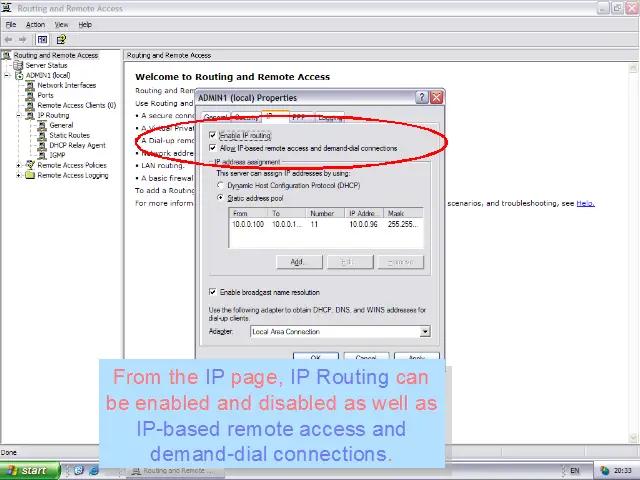Click the Internet Explorer quick launch icon
Screen dimensions: 640x480
click(93, 471)
